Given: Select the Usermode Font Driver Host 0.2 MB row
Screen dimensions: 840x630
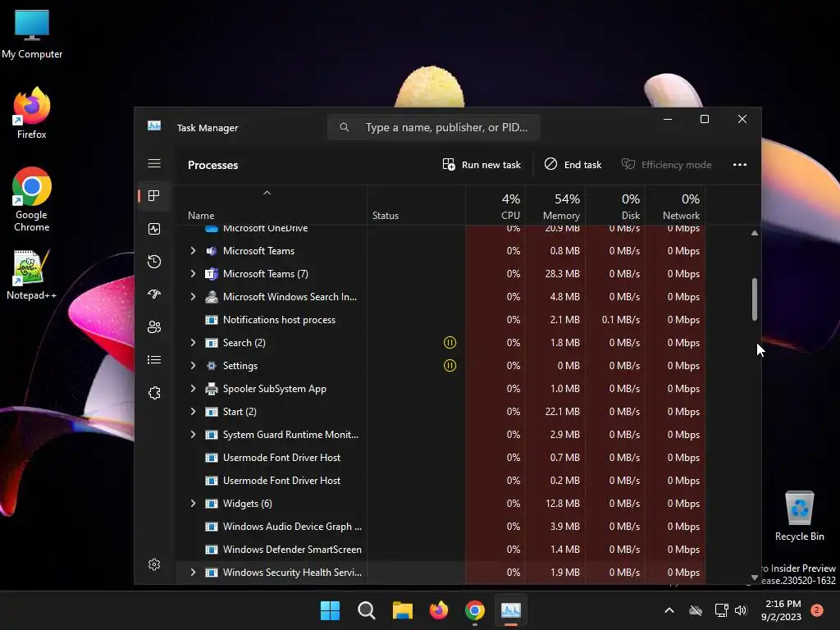Looking at the screenshot, I should [440, 481].
